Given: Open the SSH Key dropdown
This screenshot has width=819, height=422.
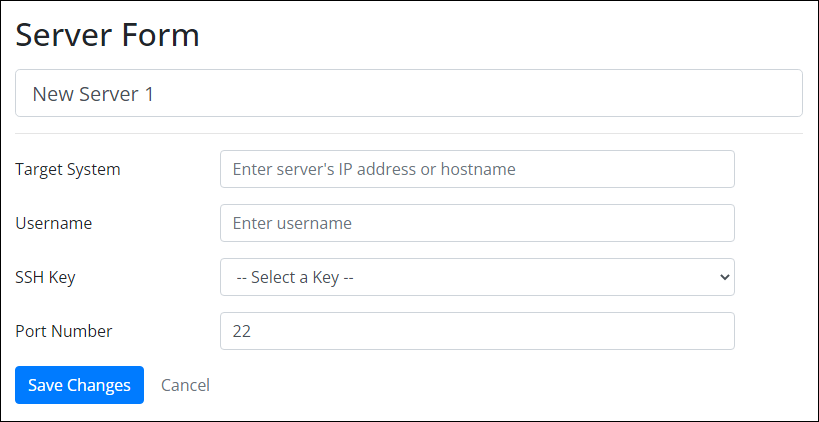Looking at the screenshot, I should pyautogui.click(x=477, y=277).
